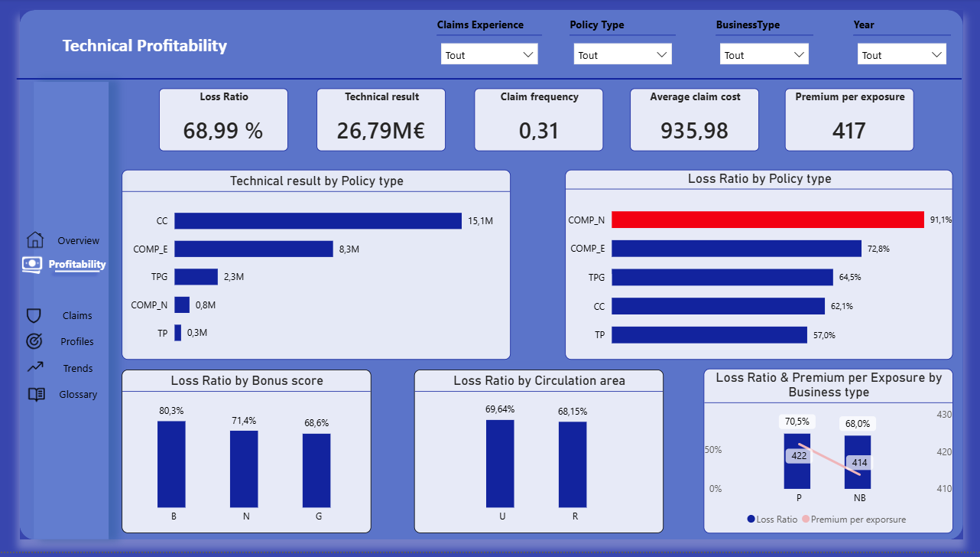Open the BusinessType filter dropdown
This screenshot has height=557, width=980.
pyautogui.click(x=764, y=54)
